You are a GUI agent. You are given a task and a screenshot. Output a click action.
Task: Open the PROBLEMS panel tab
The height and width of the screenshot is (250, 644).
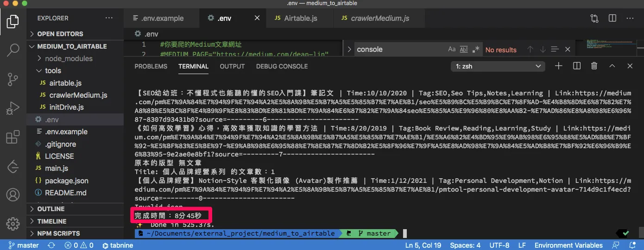coord(151,66)
